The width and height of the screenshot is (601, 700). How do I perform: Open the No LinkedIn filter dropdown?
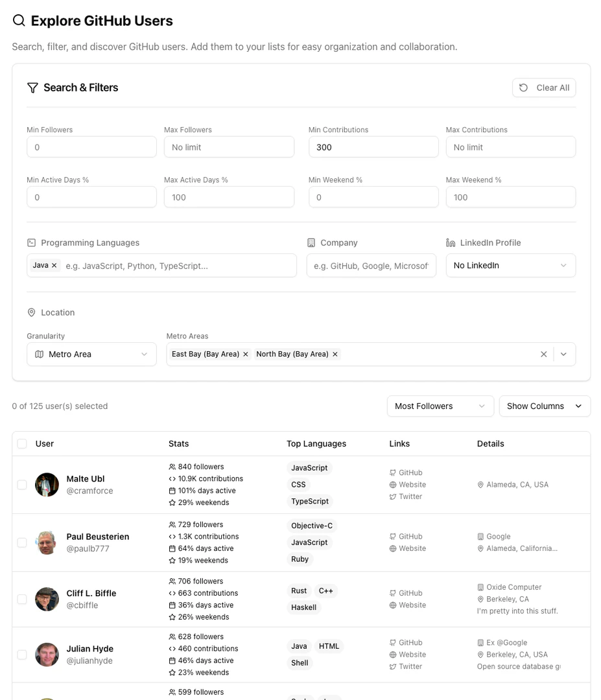510,265
